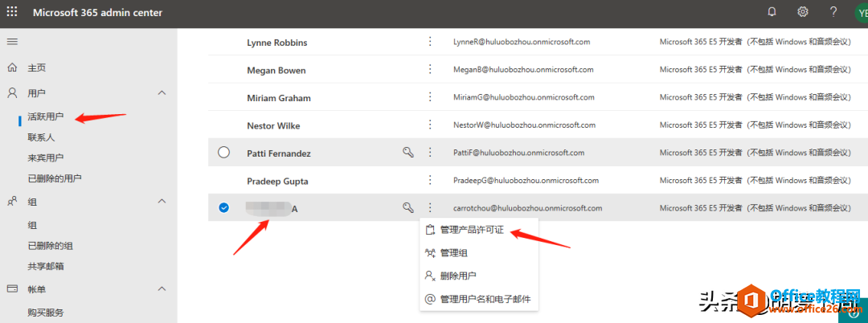Click email LynneR@huluobozhou.onmicrosoft.com
Screen dimensions: 868x323
(x=522, y=42)
